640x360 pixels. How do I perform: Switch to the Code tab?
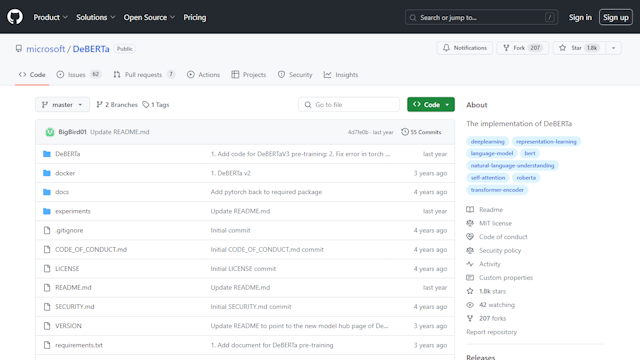[32, 75]
